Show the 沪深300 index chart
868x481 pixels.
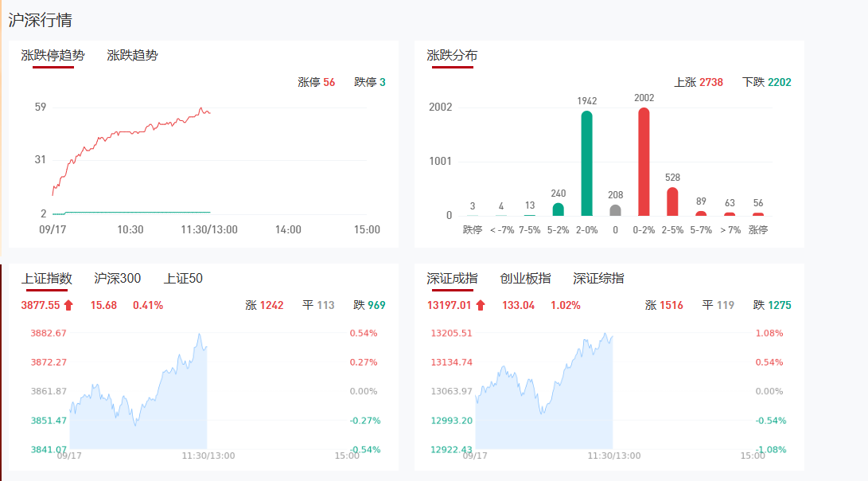(x=118, y=279)
